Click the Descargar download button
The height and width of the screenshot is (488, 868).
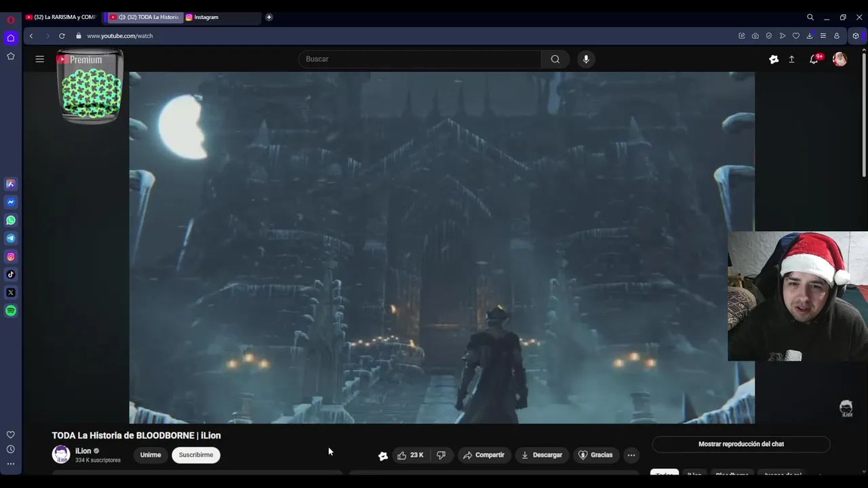pyautogui.click(x=542, y=455)
